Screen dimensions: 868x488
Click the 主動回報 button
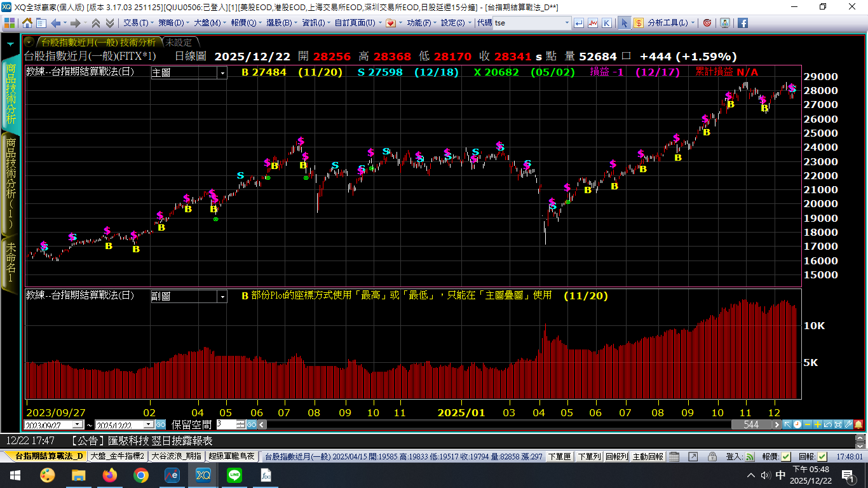(x=648, y=456)
